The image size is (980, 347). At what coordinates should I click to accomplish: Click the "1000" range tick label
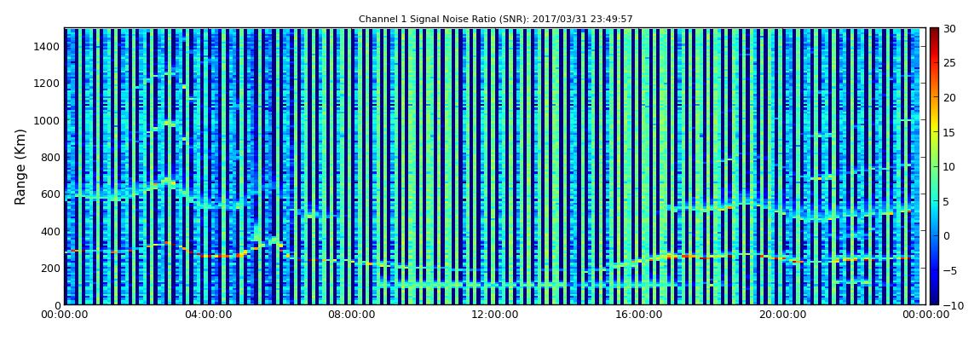(48, 120)
